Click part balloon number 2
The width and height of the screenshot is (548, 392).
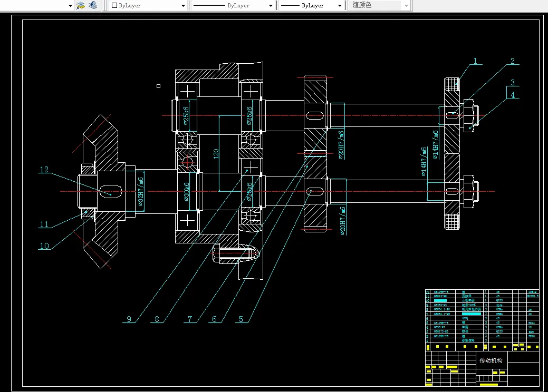tap(512, 61)
